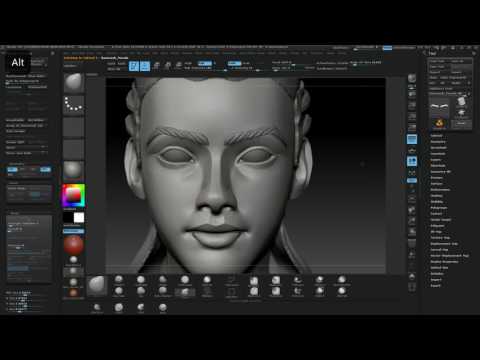The image size is (480, 360).
Task: Click the Solo mode icon on right shelf
Action: 412,277
